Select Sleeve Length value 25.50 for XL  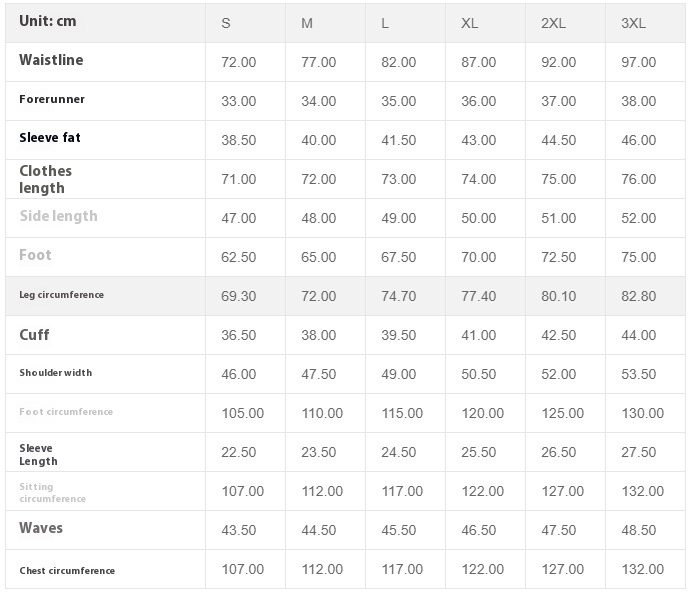pyautogui.click(x=479, y=452)
